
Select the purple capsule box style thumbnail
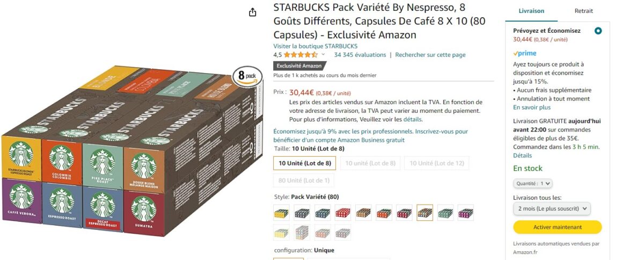coord(466,213)
